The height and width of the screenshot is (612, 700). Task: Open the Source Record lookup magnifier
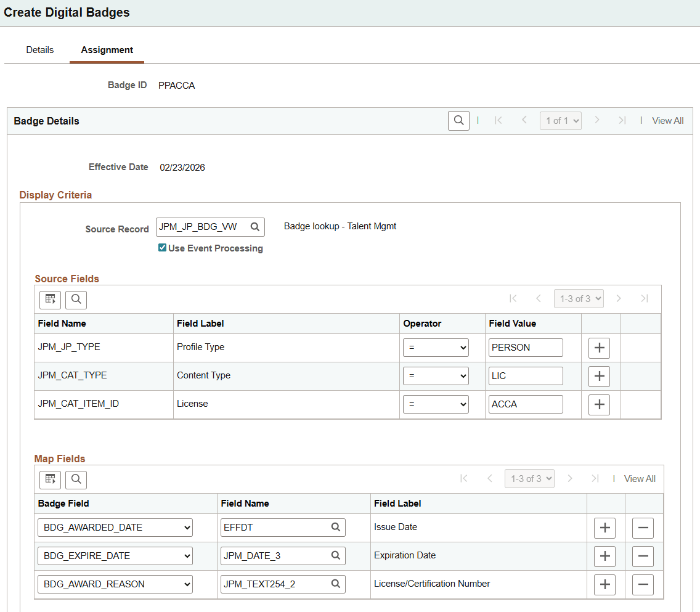click(255, 227)
